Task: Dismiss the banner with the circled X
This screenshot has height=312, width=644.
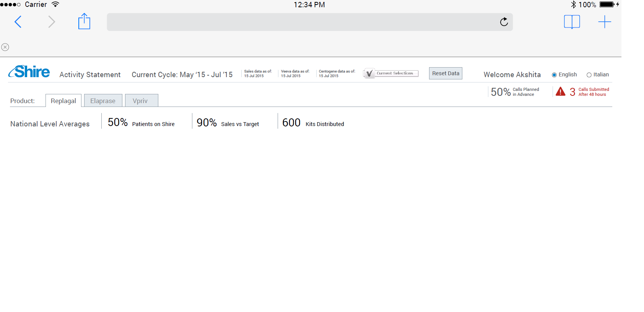Action: click(5, 47)
